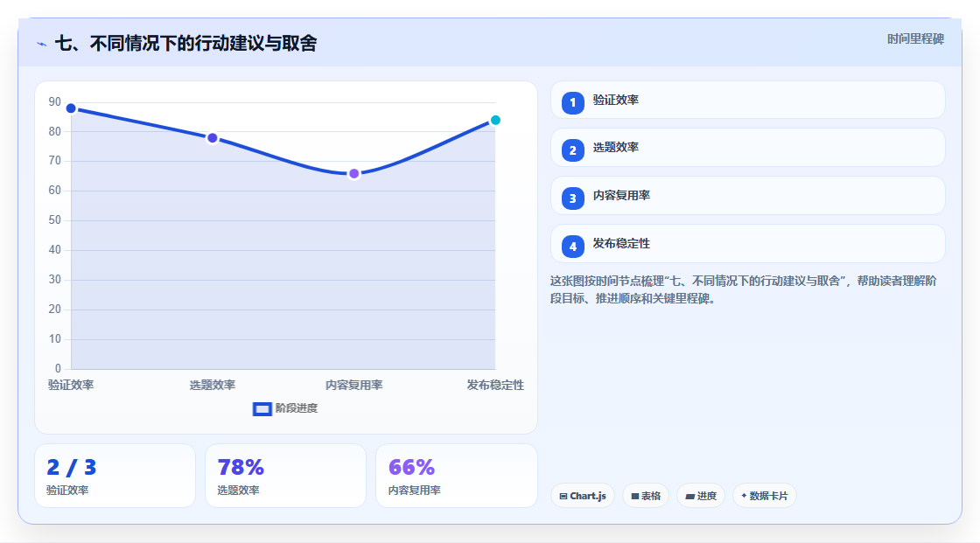Click the y-axis value 0
980x543 pixels.
58,369
